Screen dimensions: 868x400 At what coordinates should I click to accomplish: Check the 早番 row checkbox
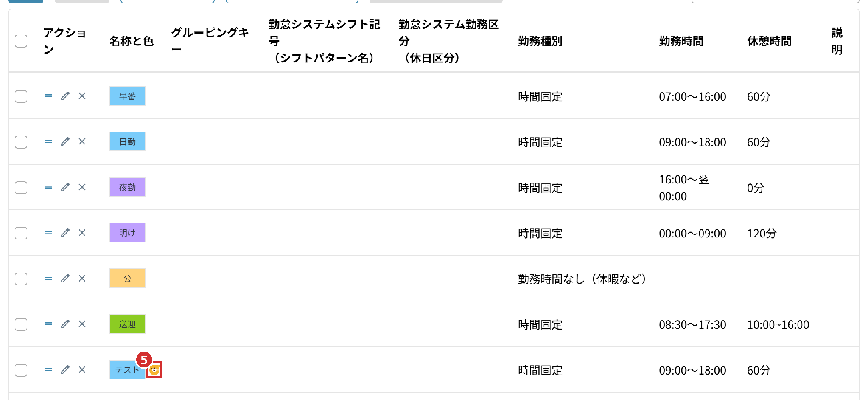click(x=21, y=96)
